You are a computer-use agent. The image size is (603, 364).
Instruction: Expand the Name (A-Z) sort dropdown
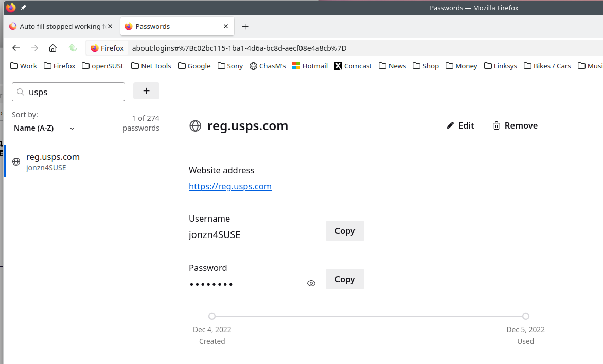pyautogui.click(x=44, y=128)
